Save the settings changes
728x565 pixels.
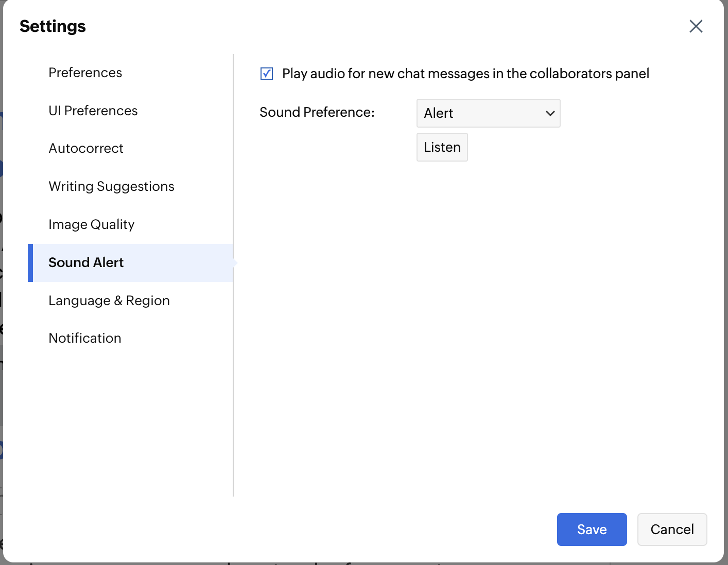pos(592,529)
